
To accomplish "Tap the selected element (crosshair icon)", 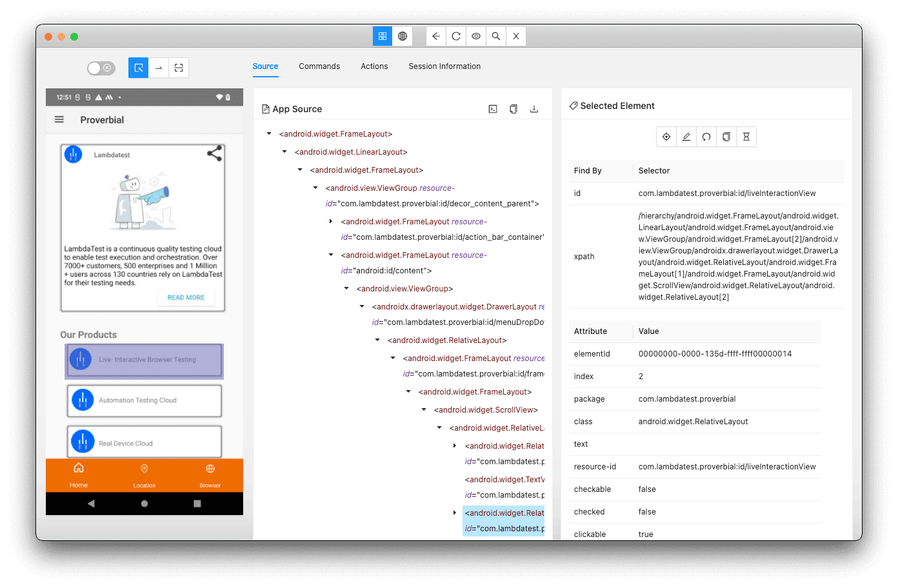I will (666, 137).
